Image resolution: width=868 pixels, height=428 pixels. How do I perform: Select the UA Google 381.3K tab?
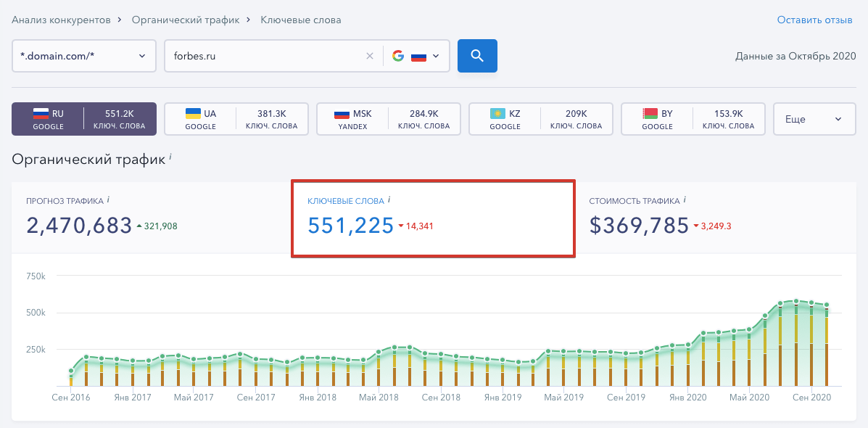click(x=236, y=119)
